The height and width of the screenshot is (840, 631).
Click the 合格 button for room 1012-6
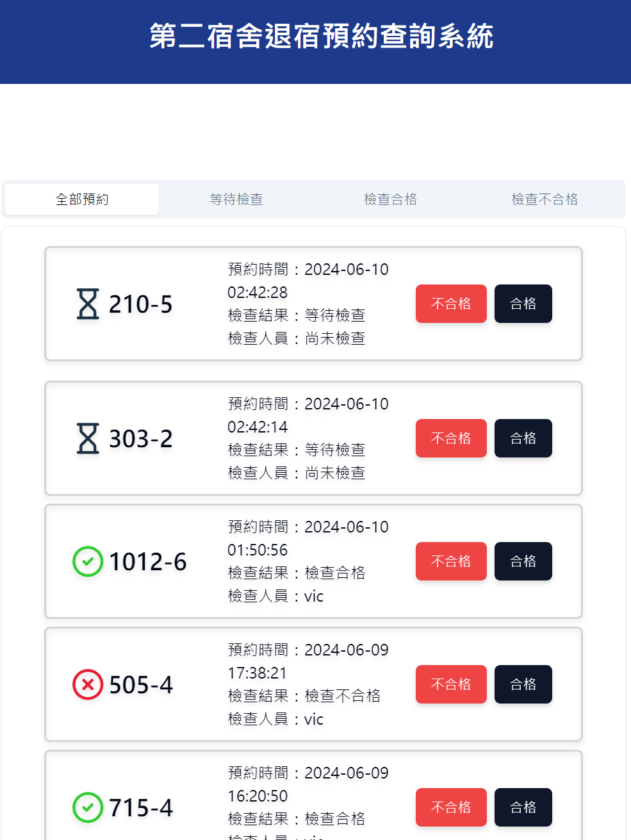(523, 561)
